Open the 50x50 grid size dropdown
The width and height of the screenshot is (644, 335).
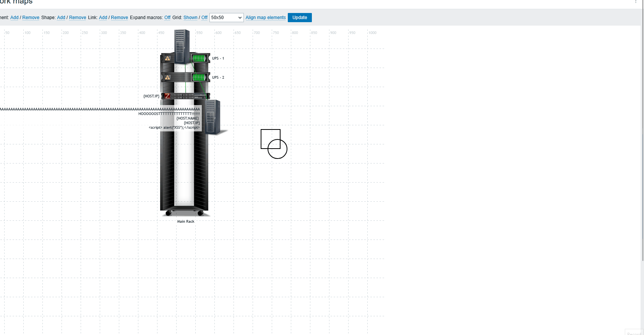227,18
